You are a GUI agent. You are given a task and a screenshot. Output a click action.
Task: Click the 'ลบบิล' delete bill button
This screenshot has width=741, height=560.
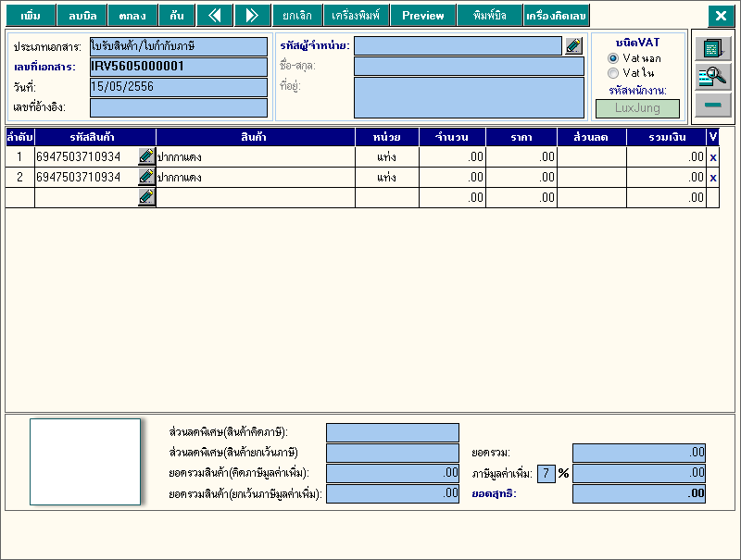[82, 16]
